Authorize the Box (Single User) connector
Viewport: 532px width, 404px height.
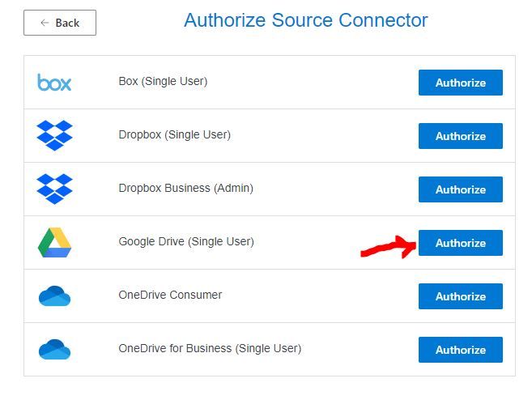[x=460, y=83]
